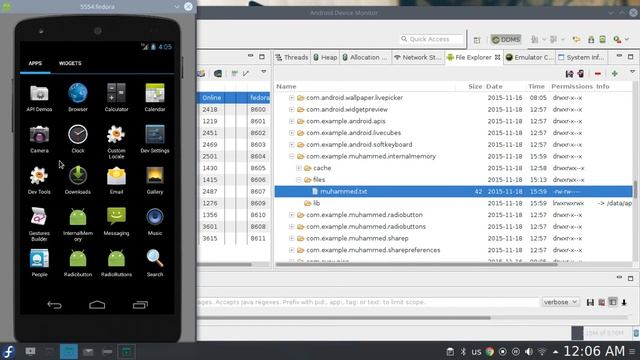Screen dimensions: 640x360
Task: Launch the RadioButtons app
Action: [116, 263]
